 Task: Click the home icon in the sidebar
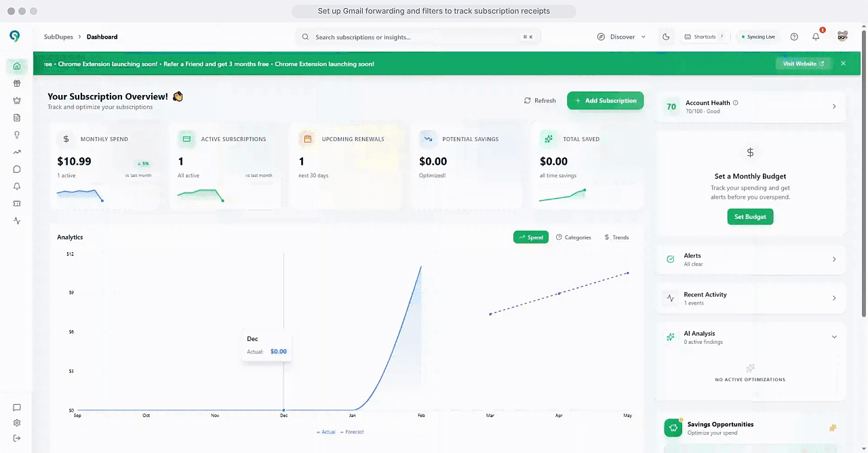point(17,66)
